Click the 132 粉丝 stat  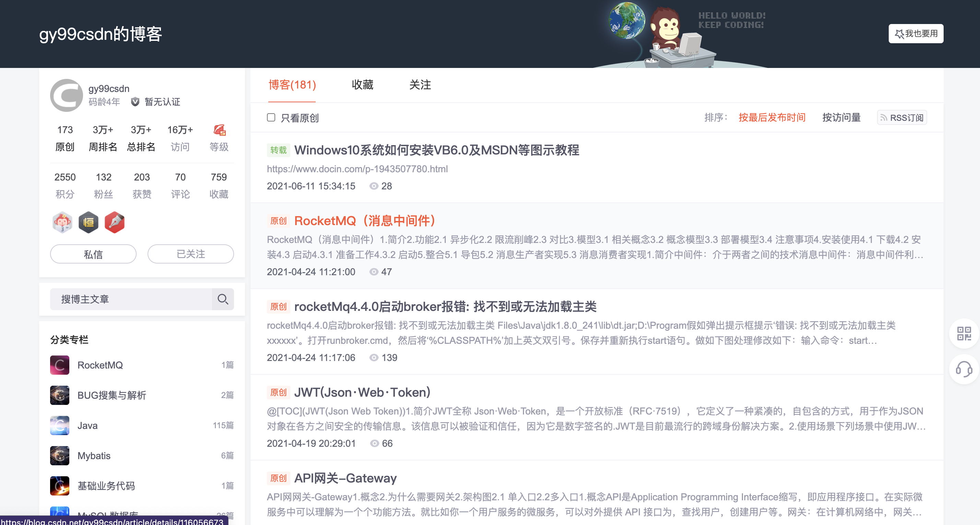point(104,186)
